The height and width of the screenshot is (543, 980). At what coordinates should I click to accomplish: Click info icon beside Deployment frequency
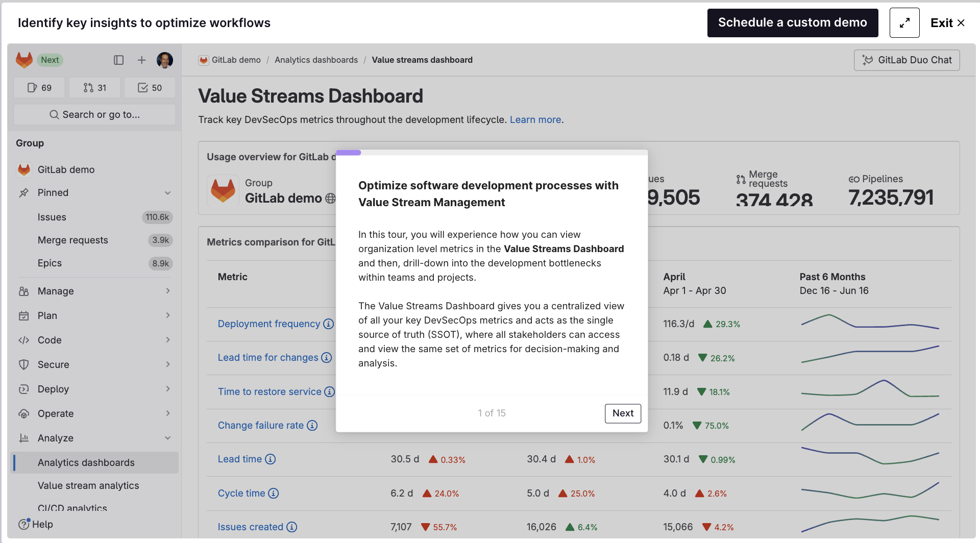329,324
